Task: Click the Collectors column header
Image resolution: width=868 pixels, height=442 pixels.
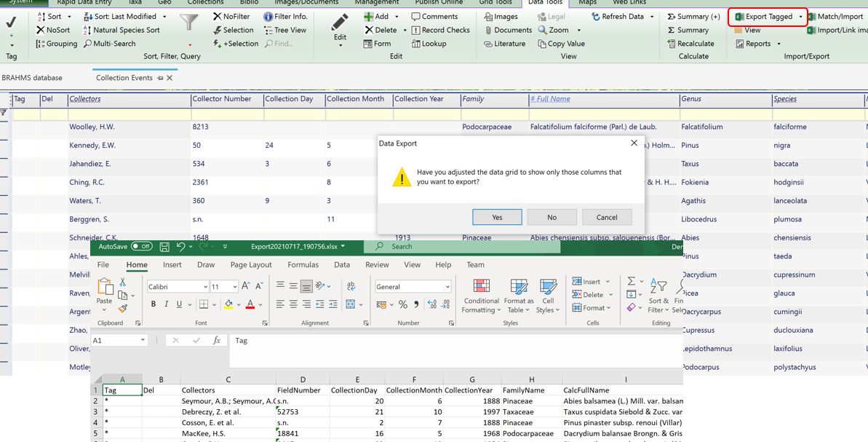Action: 129,99
